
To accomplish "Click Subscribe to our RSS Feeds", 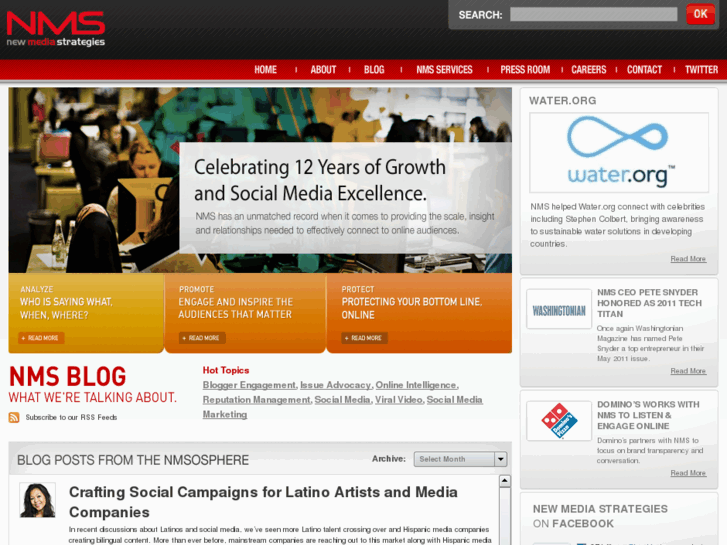I will [71, 417].
